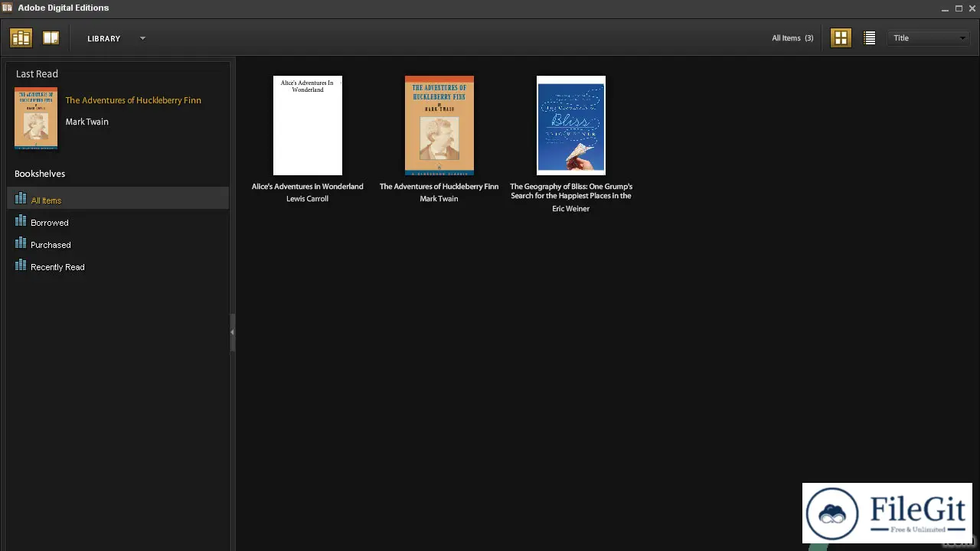Click the Last Read heading

37,74
